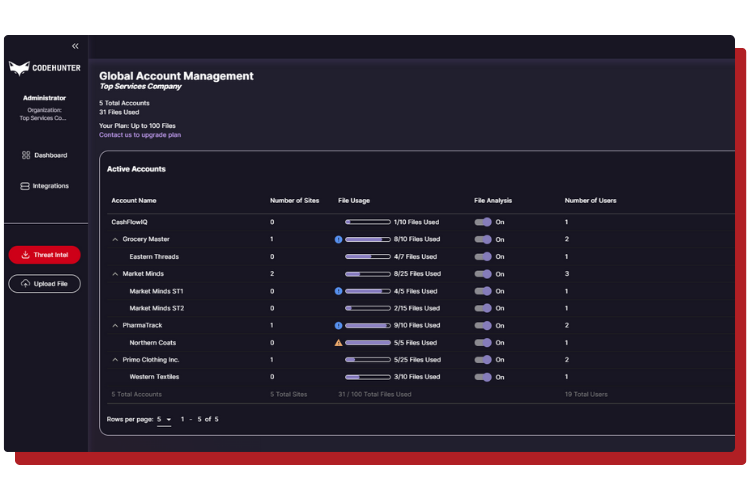Click the blue info icon on Market Minds ST1
Viewport: 750px width, 500px height.
338,291
